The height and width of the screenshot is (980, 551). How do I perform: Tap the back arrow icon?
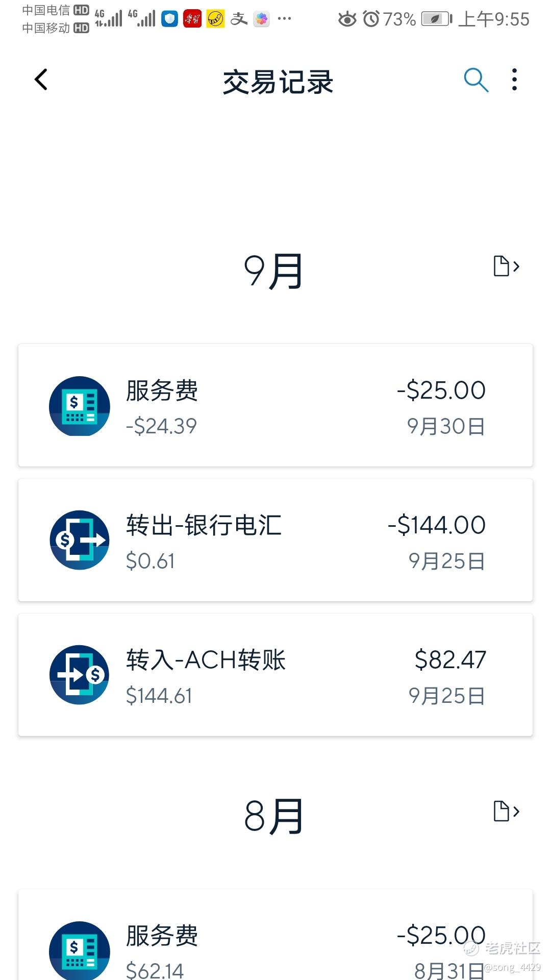[41, 80]
